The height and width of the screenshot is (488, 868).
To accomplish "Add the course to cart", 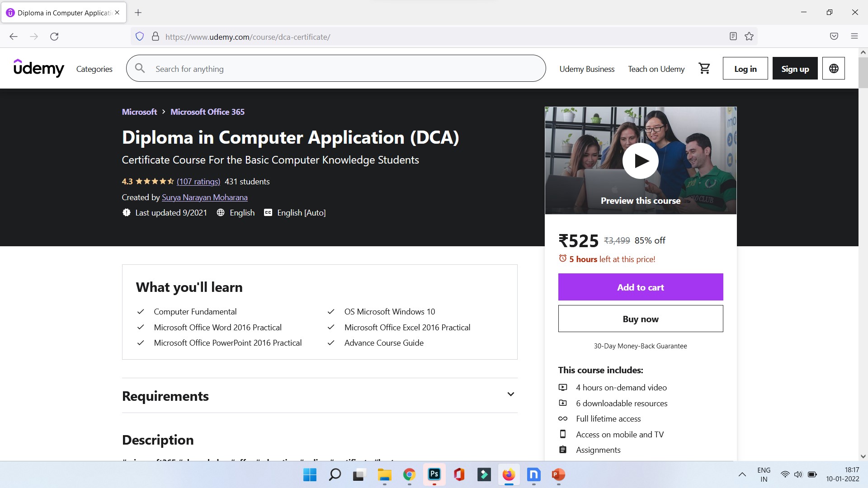I will tap(640, 287).
